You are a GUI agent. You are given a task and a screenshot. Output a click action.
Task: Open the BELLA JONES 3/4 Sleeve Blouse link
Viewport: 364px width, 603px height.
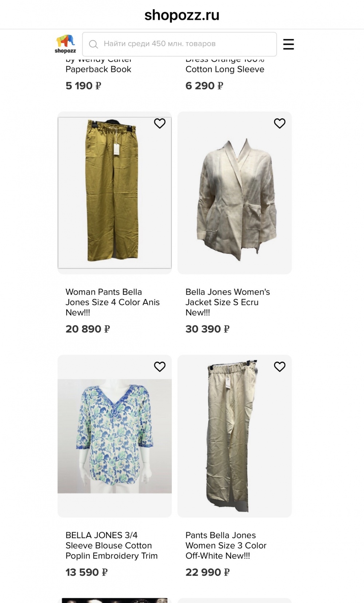111,545
